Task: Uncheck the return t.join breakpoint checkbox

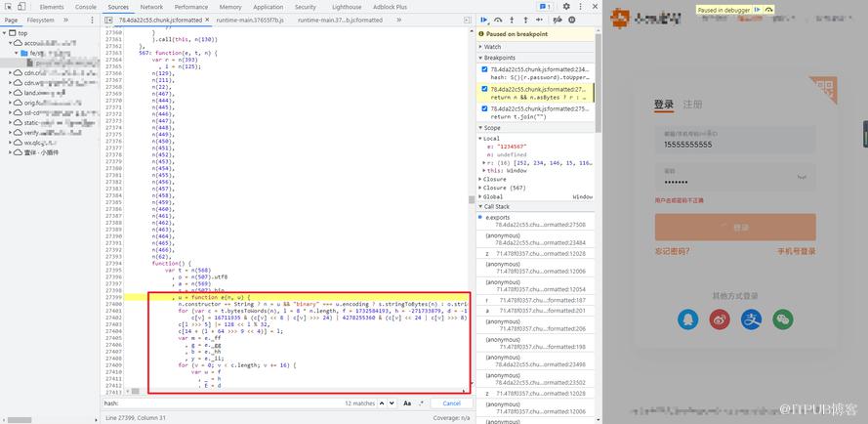Action: 485,108
